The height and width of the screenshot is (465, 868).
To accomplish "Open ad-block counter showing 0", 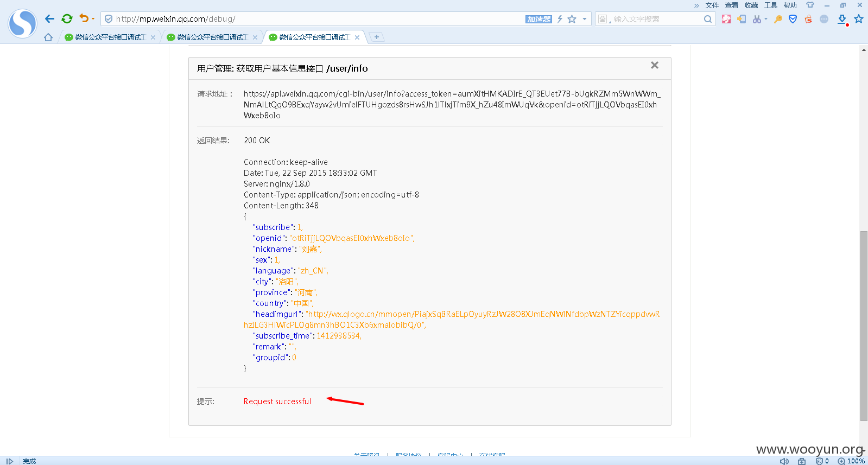I will pyautogui.click(x=822, y=461).
